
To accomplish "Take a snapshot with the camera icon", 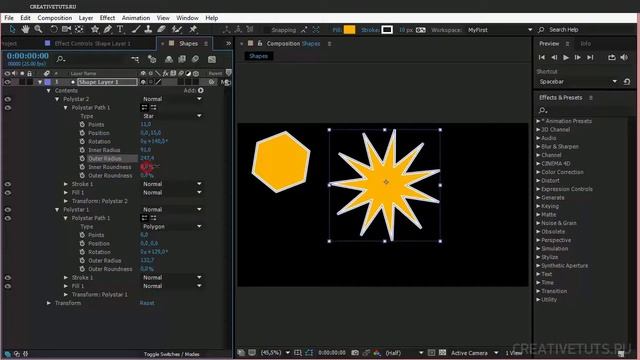I will (355, 353).
